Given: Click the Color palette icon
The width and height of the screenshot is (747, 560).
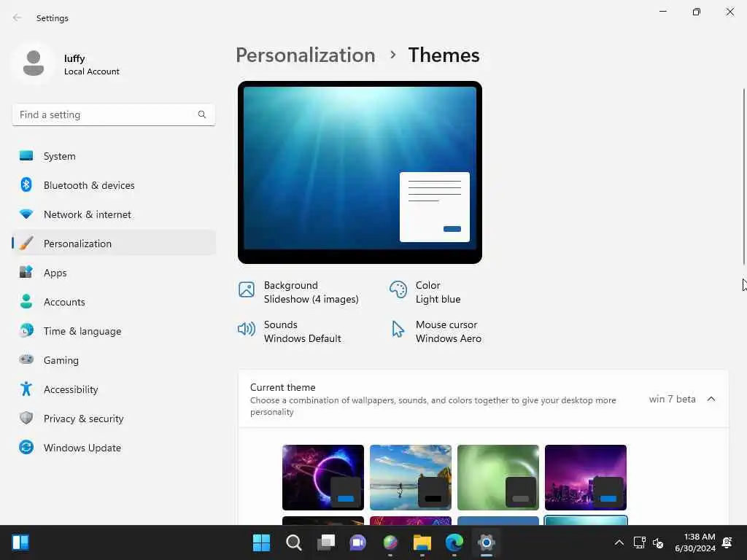Looking at the screenshot, I should [398, 289].
